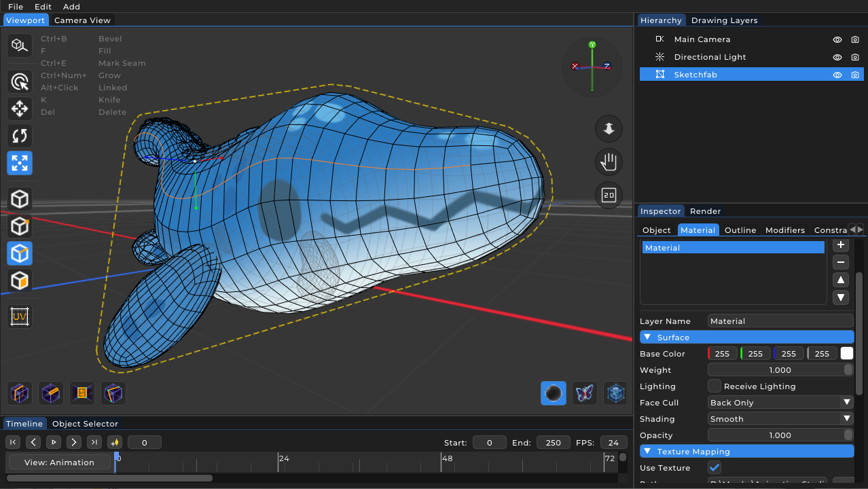The width and height of the screenshot is (868, 489).
Task: Click the Base Color white swatch
Action: pos(846,353)
